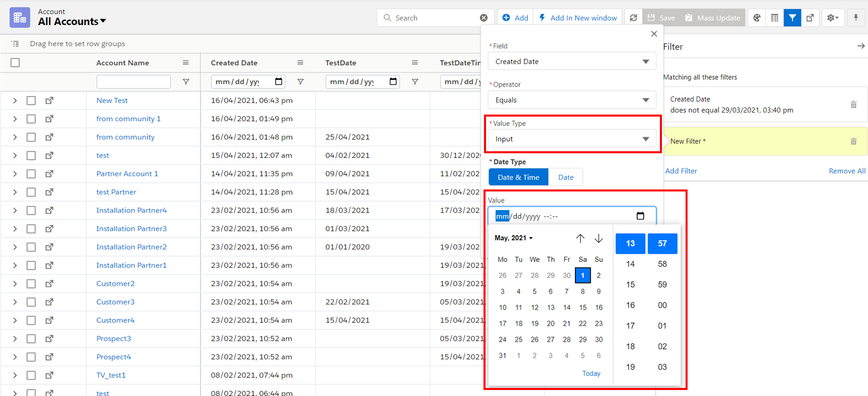Switch Date Type to Date
The image size is (868, 396).
pyautogui.click(x=565, y=177)
